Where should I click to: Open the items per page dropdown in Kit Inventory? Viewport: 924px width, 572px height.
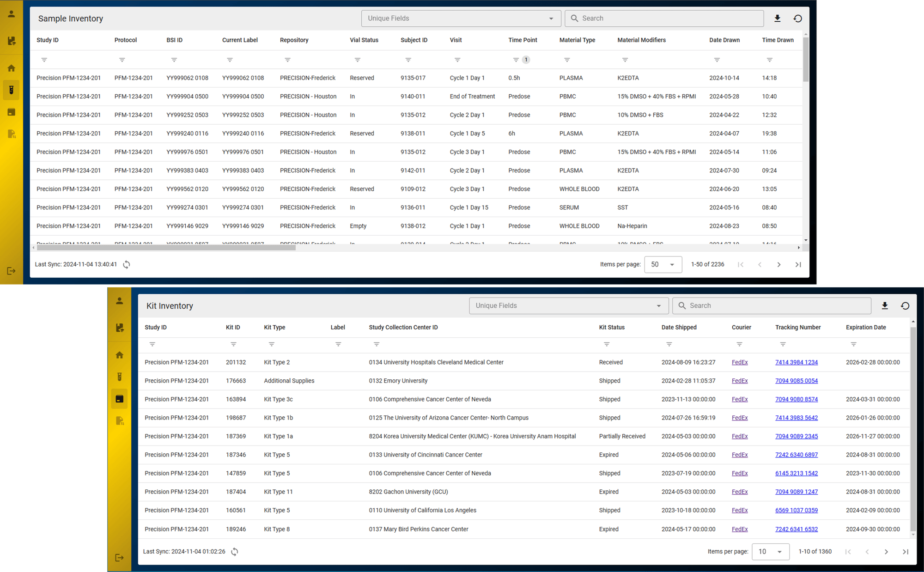point(770,551)
